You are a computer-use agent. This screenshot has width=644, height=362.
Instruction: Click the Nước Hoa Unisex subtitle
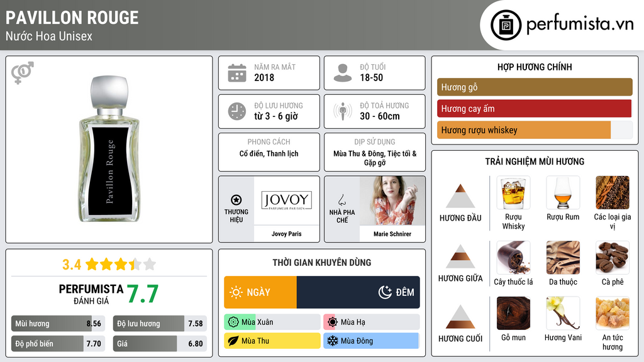[49, 36]
